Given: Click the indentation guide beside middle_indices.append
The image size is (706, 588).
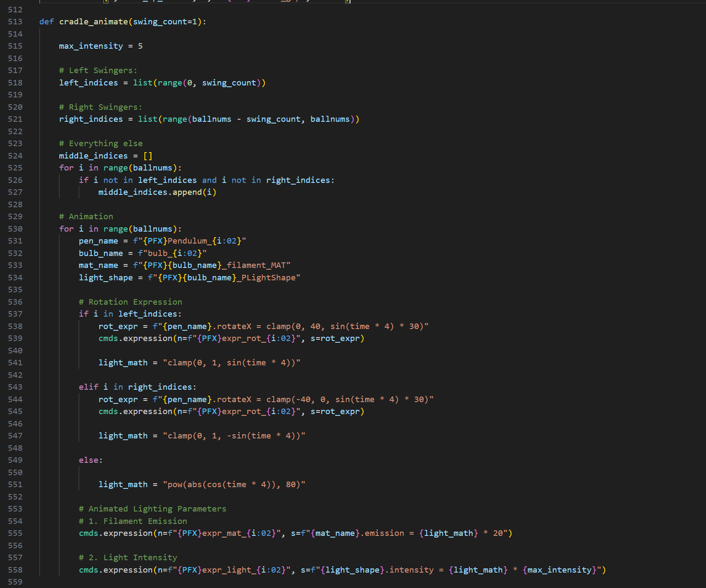Looking at the screenshot, I should point(79,192).
